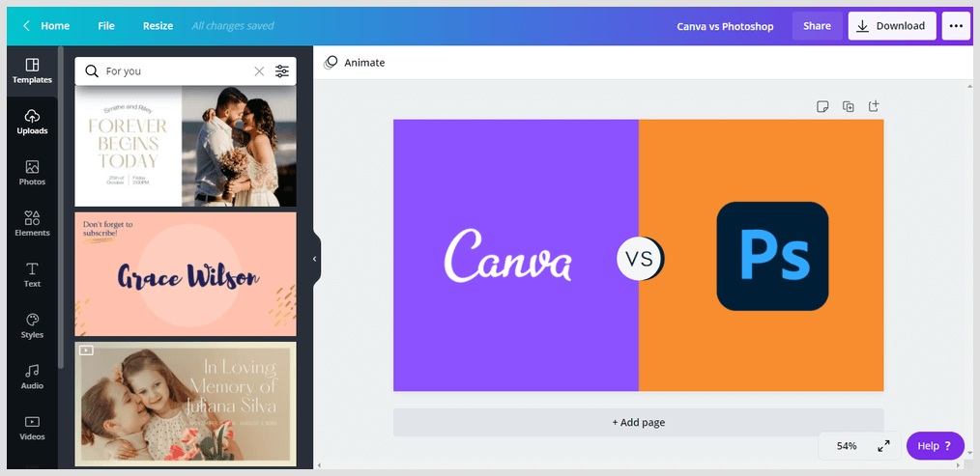Open the Templates sidebar tab
Image resolution: width=980 pixels, height=476 pixels.
click(32, 71)
